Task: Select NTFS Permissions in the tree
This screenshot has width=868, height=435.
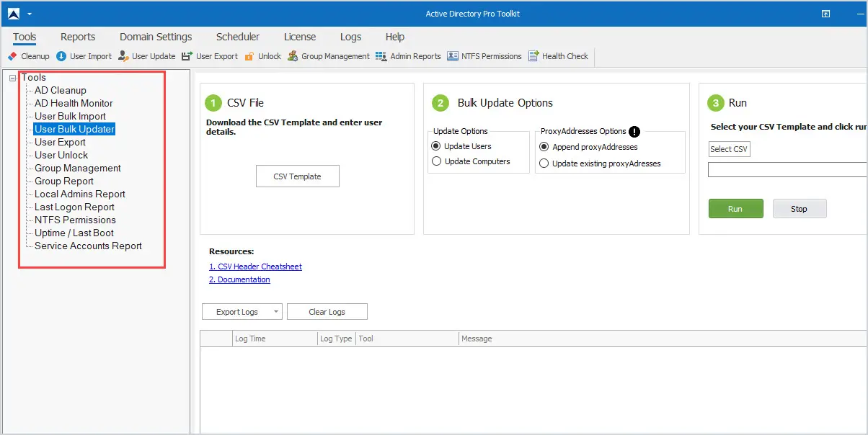Action: tap(75, 220)
